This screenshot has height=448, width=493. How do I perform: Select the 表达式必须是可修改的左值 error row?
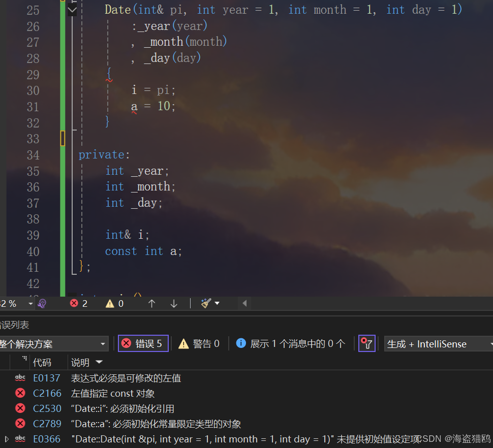pos(126,378)
